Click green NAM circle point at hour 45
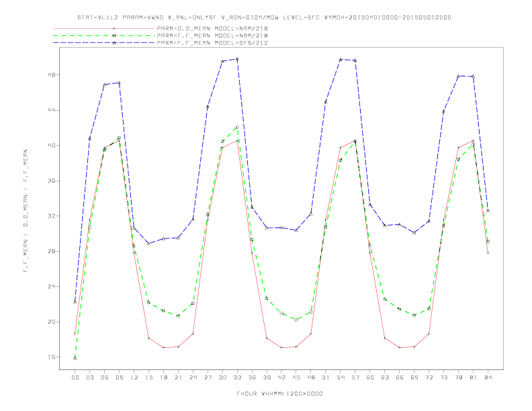The width and height of the screenshot is (532, 411). [x=296, y=320]
